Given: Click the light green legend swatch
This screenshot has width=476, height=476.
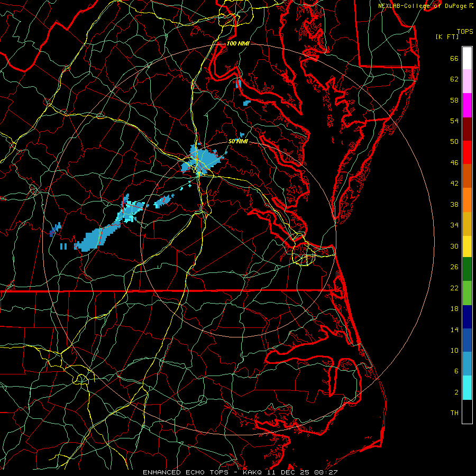Looking at the screenshot, I should [467, 293].
